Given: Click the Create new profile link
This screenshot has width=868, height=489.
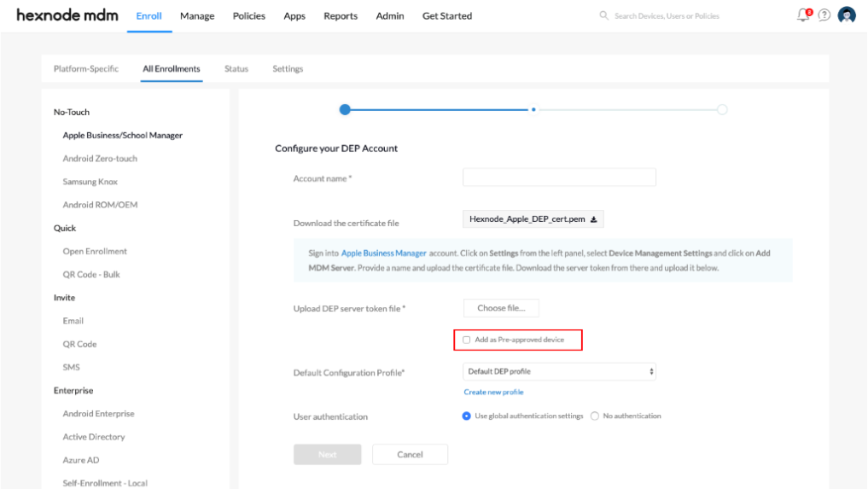Looking at the screenshot, I should [x=494, y=392].
